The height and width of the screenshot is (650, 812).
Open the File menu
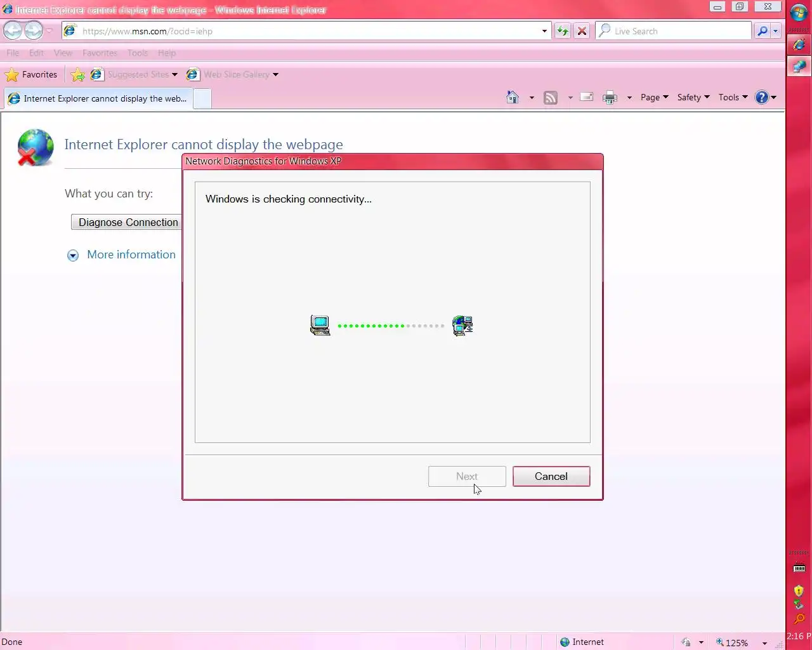click(x=13, y=53)
